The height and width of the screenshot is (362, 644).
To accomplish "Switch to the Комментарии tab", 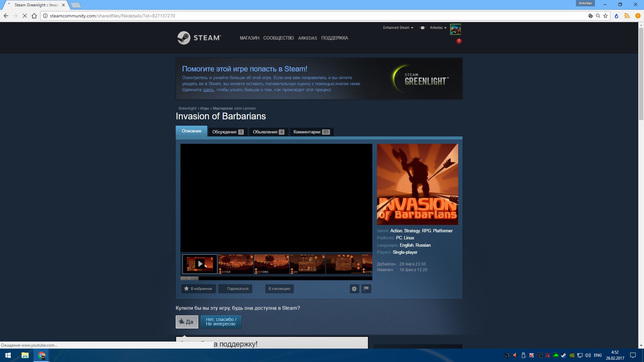I will [x=312, y=132].
